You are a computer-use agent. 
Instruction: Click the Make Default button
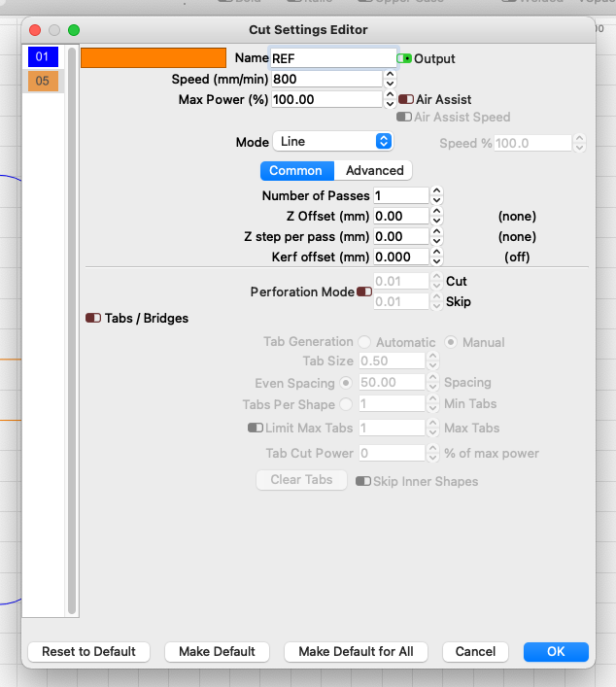[x=217, y=651]
